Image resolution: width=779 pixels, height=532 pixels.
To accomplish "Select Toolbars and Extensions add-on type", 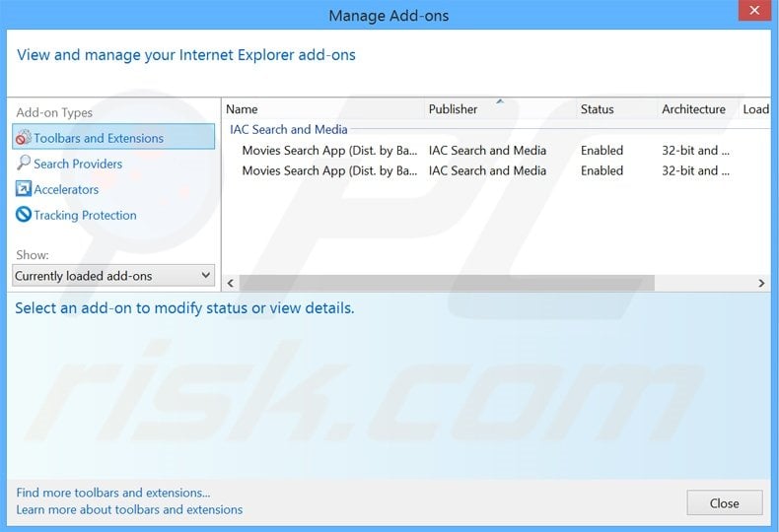I will (113, 137).
